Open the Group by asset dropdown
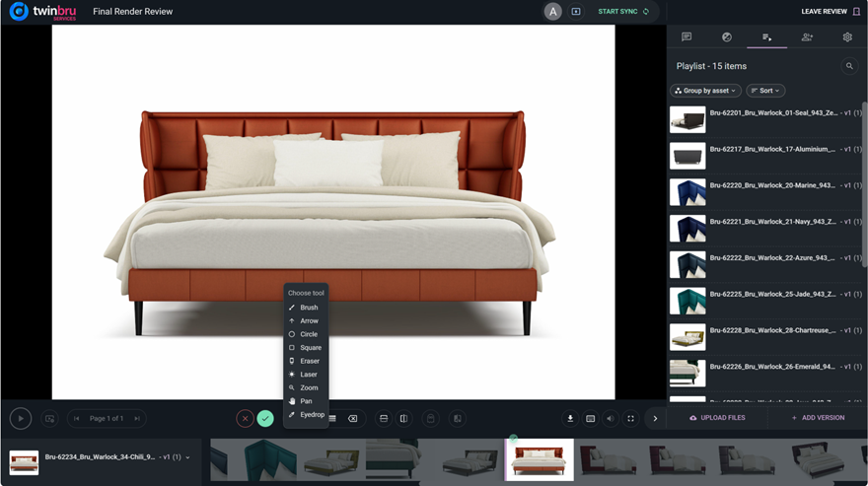Screen dimensions: 868x486 pyautogui.click(x=706, y=91)
